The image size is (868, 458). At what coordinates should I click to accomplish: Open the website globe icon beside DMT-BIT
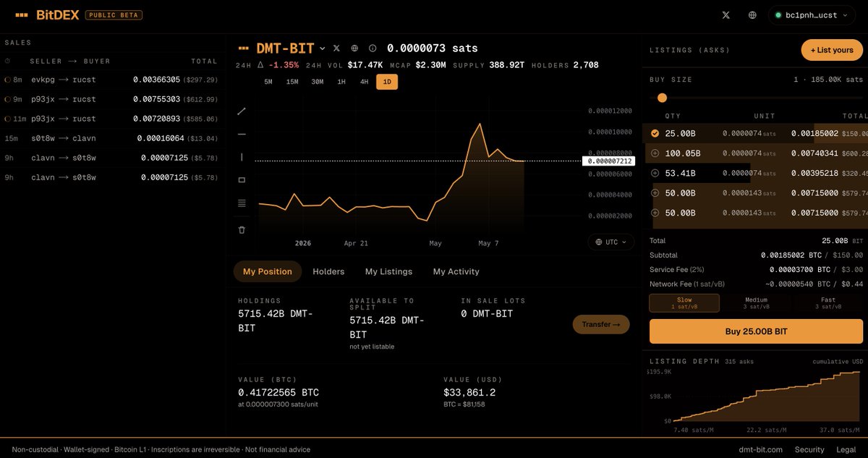click(x=354, y=48)
